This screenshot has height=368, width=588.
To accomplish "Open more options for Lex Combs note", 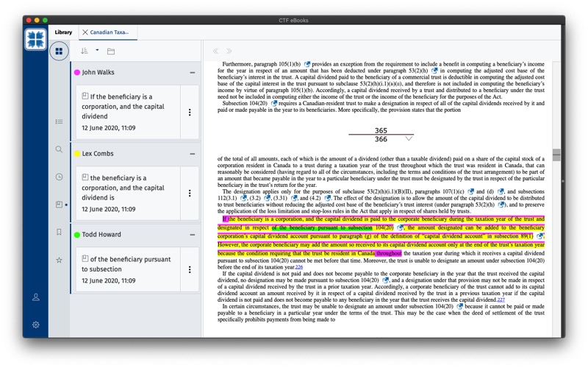I will 190,193.
